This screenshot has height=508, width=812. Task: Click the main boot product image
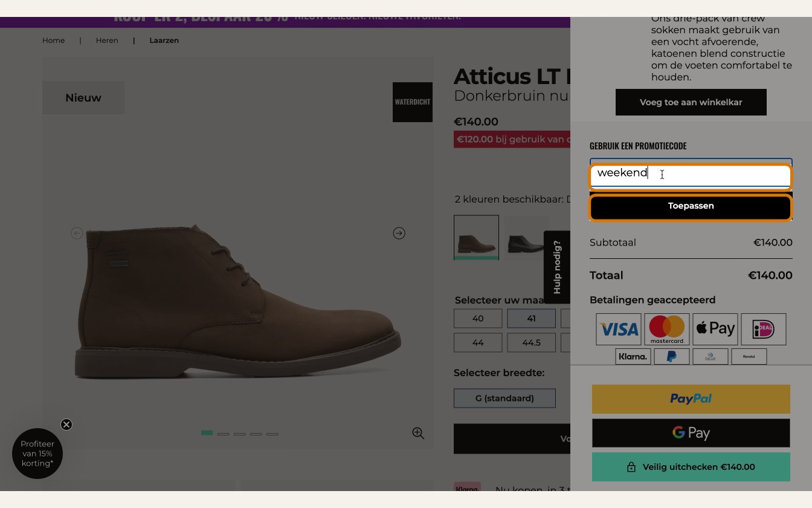pyautogui.click(x=237, y=302)
